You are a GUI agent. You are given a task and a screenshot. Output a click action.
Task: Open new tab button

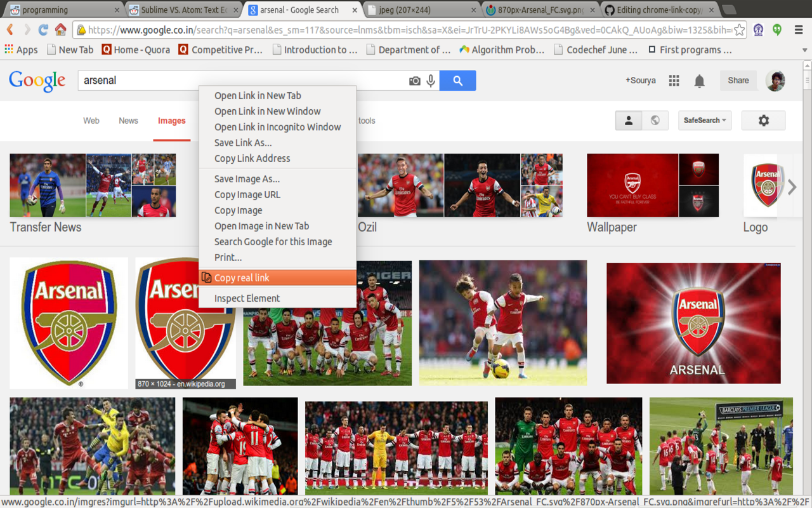pos(730,10)
